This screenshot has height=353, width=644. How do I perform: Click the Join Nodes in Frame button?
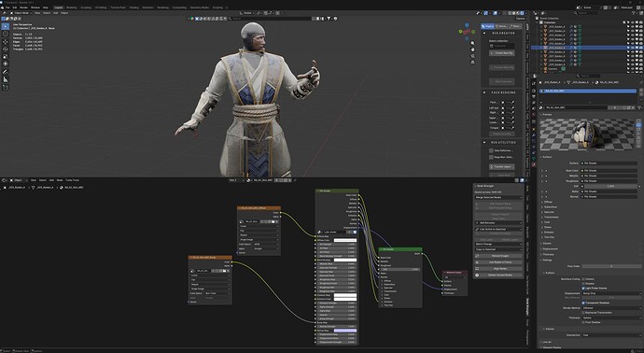498,261
